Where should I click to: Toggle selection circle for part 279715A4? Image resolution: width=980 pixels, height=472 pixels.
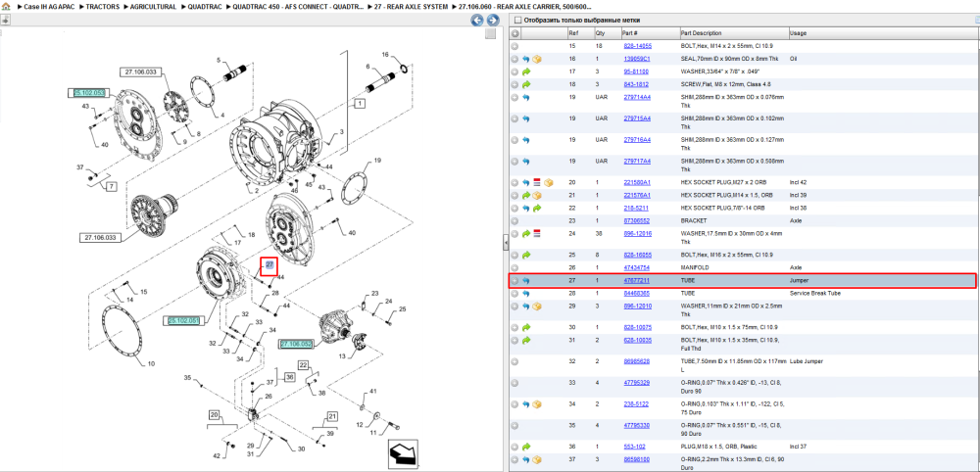pyautogui.click(x=514, y=118)
